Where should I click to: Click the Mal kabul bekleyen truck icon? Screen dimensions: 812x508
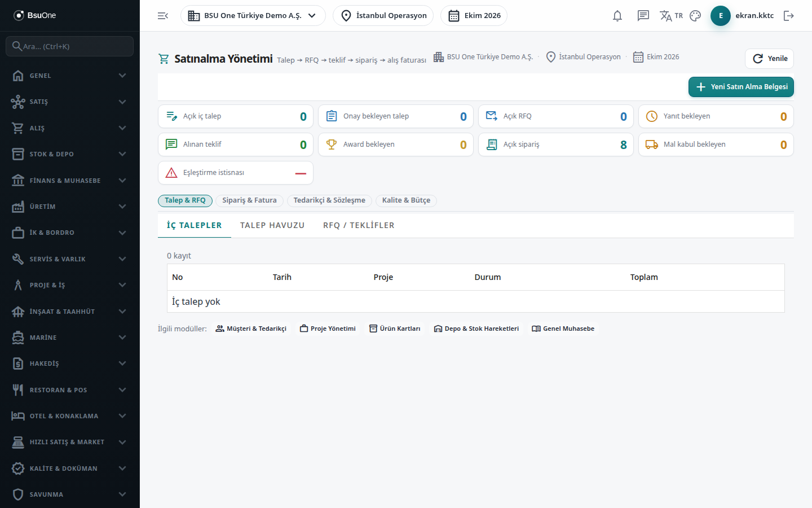coord(652,144)
